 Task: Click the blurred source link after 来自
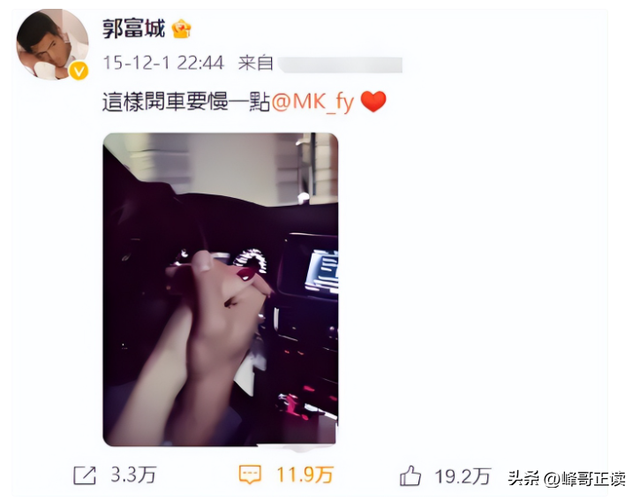[340, 65]
